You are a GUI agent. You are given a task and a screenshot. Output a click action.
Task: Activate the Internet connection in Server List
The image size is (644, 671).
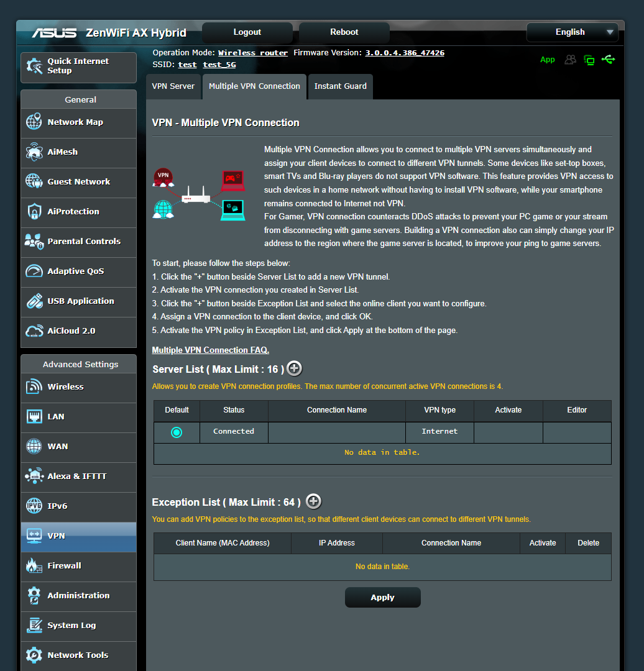click(x=508, y=431)
